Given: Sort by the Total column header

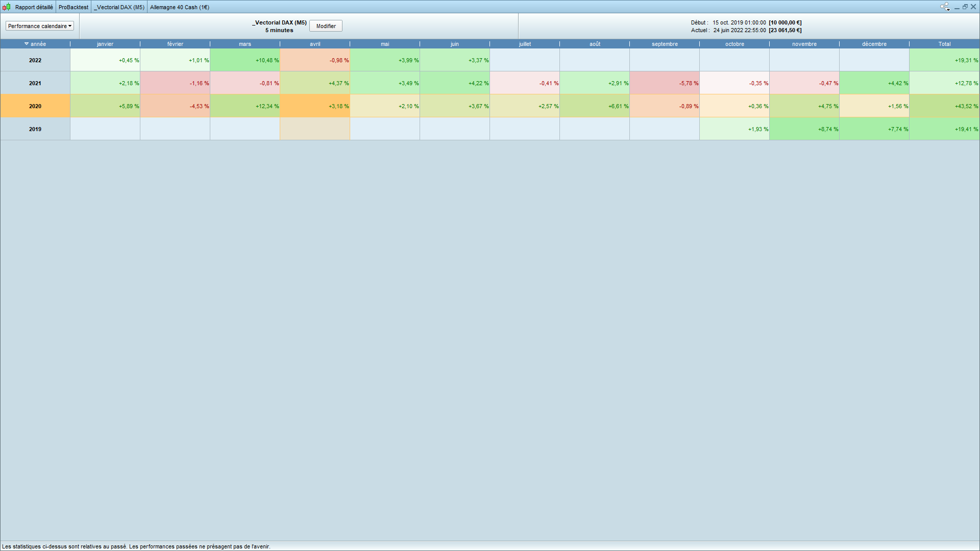Looking at the screenshot, I should pyautogui.click(x=944, y=44).
